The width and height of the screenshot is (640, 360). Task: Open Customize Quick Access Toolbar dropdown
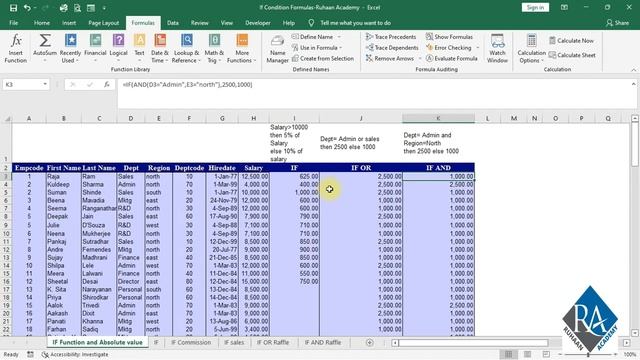(x=104, y=8)
